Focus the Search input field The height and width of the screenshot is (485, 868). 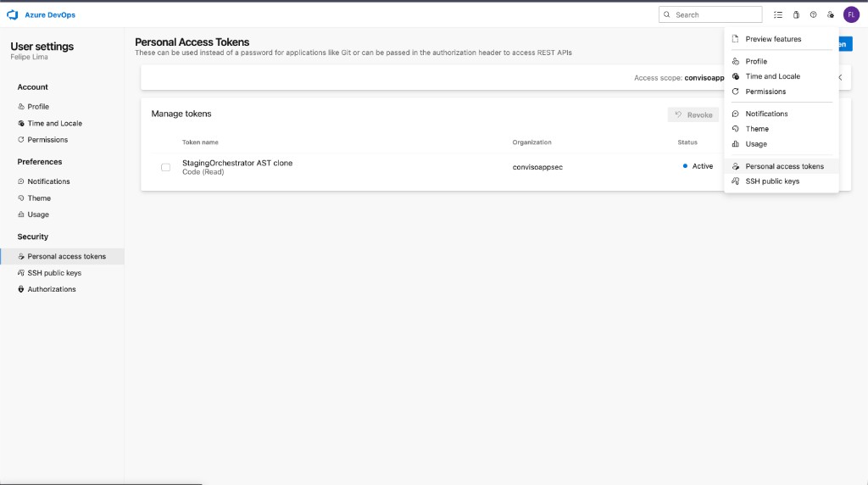(710, 15)
